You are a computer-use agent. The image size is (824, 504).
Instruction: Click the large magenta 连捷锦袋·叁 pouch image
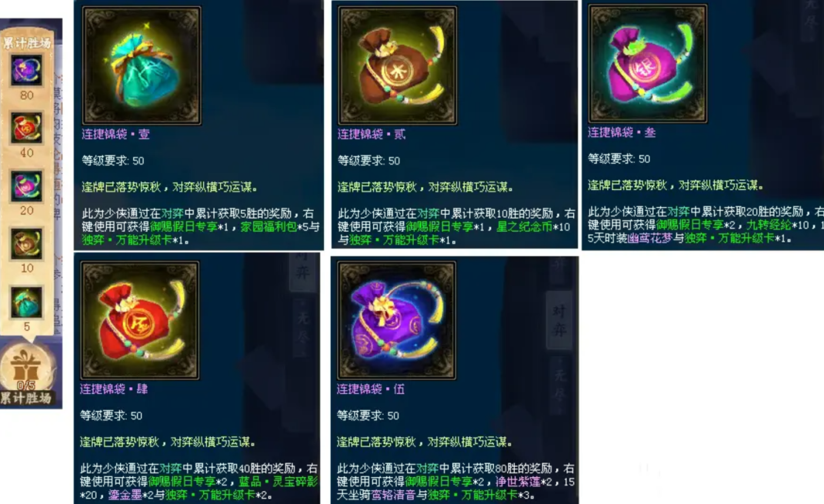(648, 64)
